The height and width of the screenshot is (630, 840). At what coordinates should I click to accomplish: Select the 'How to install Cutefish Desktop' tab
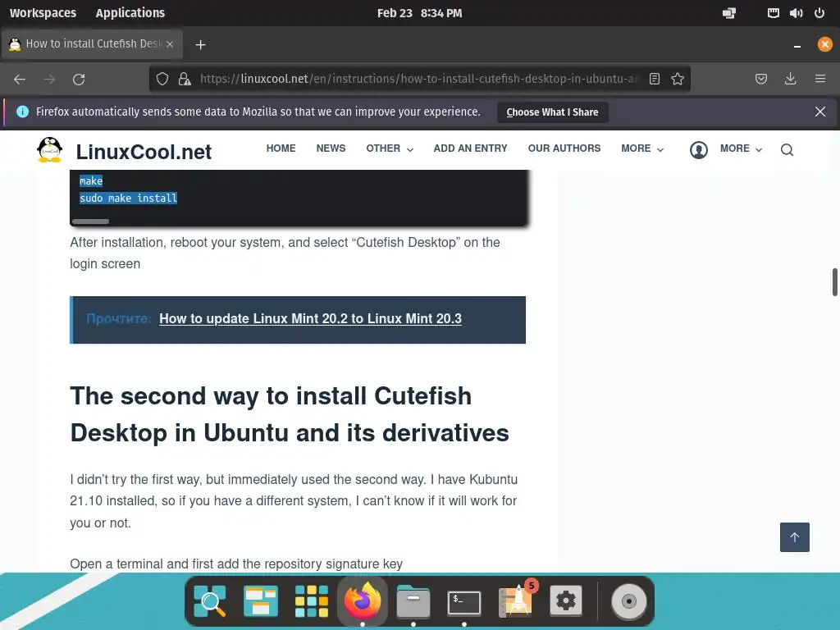(92, 44)
